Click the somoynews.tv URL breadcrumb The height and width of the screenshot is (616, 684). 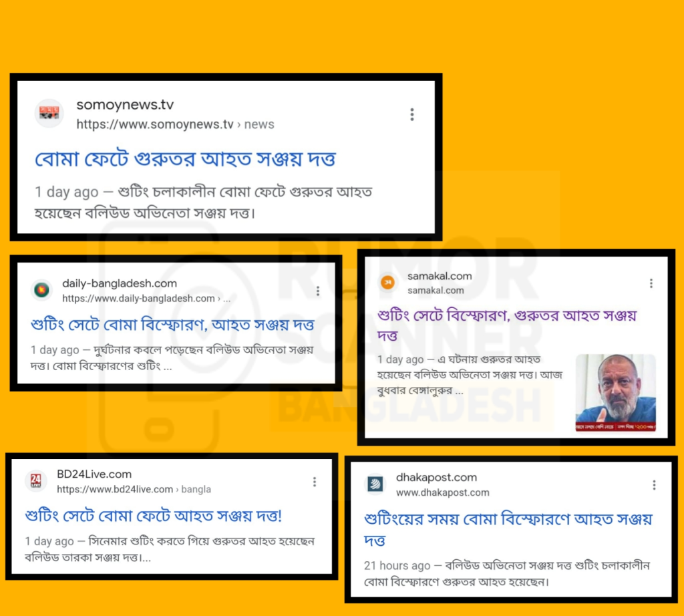point(176,124)
